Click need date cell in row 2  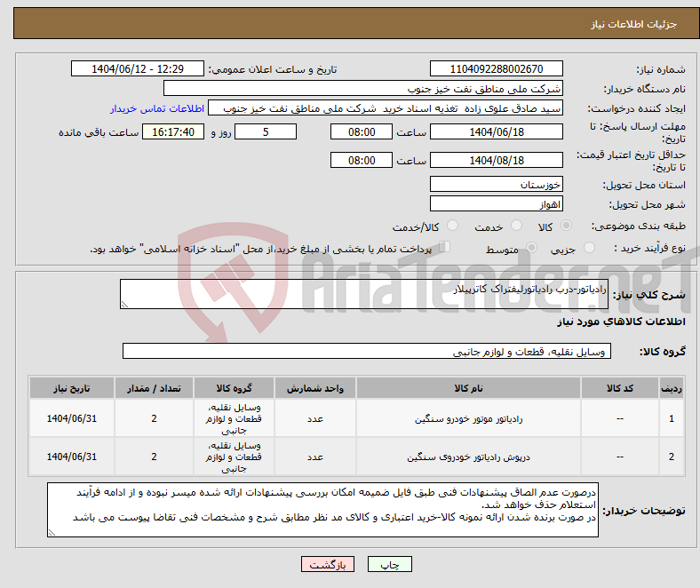pos(72,457)
